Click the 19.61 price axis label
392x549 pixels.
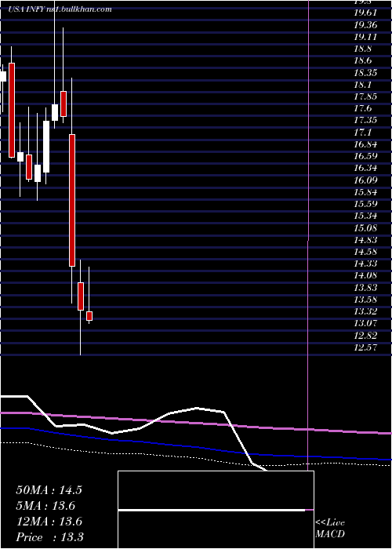pyautogui.click(x=365, y=13)
